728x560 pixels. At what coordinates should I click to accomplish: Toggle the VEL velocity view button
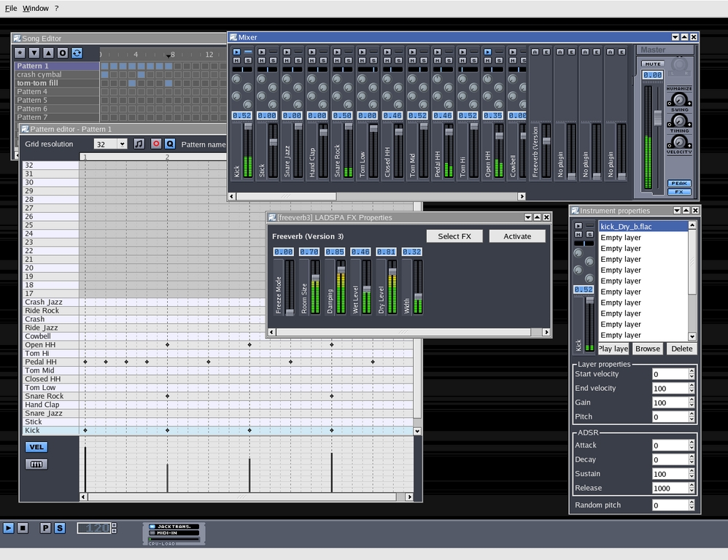36,447
